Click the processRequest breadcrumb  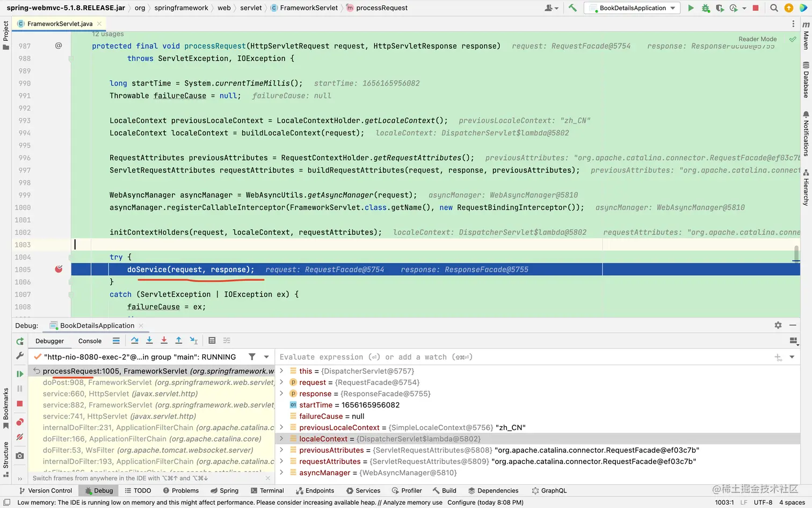[377, 8]
